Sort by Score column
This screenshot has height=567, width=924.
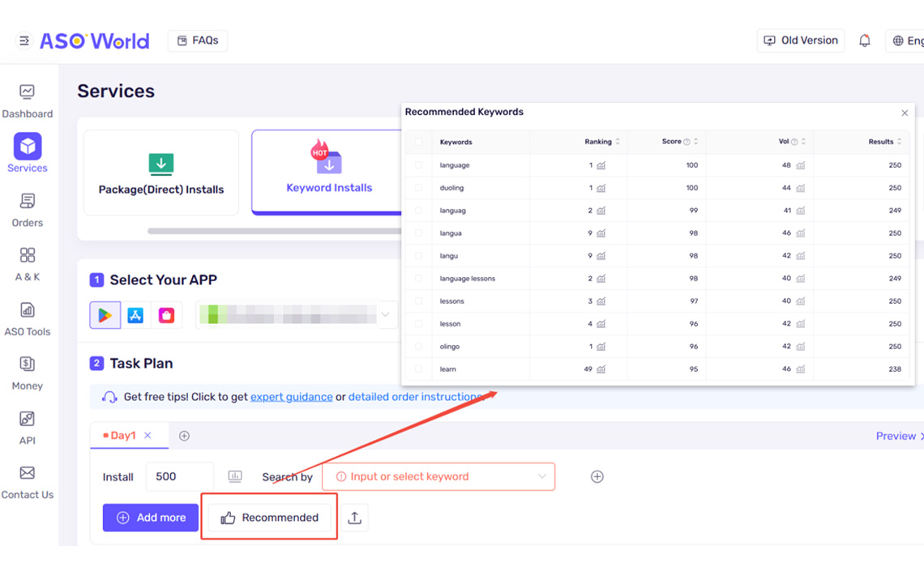[x=695, y=142]
